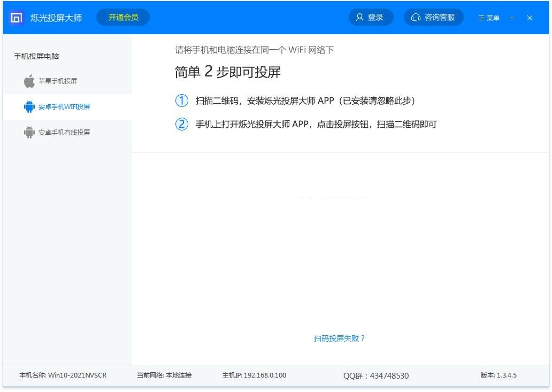Select 安卓手机WIFI投屏 sidebar item
Image resolution: width=552 pixels, height=392 pixels.
[x=67, y=106]
